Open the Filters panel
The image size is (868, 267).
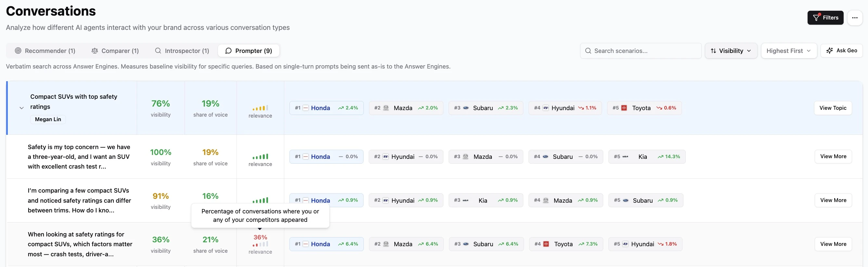point(825,18)
